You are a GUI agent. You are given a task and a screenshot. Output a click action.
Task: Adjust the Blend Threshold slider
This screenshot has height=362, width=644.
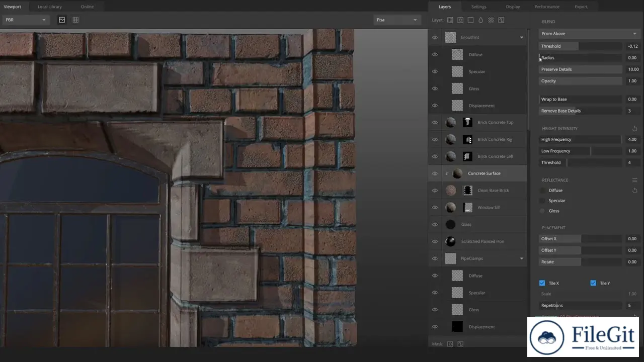point(581,46)
